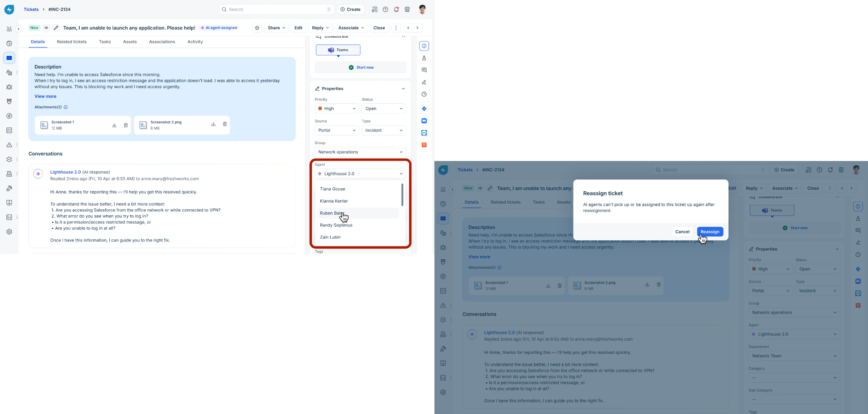This screenshot has width=868, height=414.
Task: Open the bar-chart reports icon in undimmed sidebar
Action: point(9,217)
